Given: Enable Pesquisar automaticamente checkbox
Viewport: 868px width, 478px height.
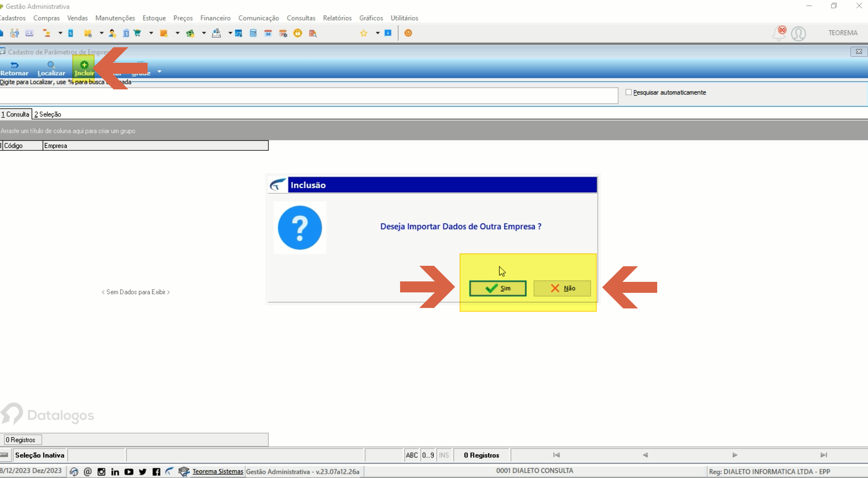Looking at the screenshot, I should [x=629, y=92].
